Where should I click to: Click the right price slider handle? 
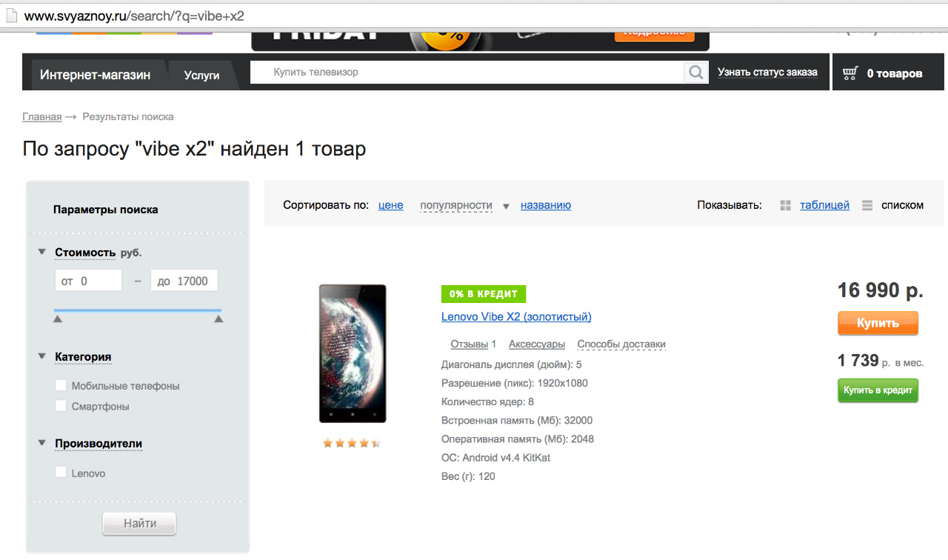tap(218, 319)
